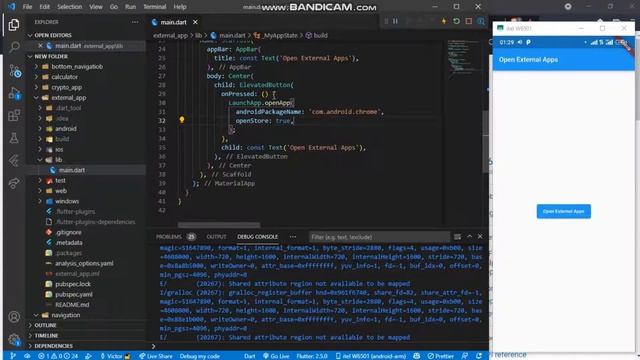640x360 pixels.
Task: Click Live Share in status bar
Action: point(156,356)
